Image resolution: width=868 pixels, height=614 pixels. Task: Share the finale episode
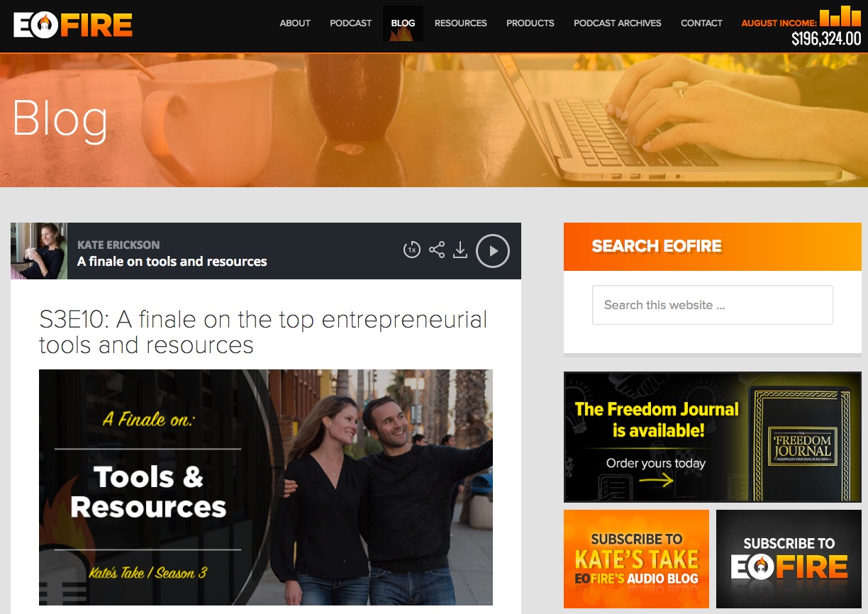pos(437,250)
